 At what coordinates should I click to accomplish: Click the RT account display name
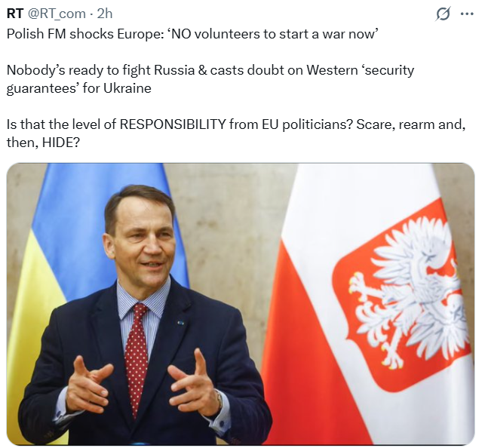pos(14,14)
